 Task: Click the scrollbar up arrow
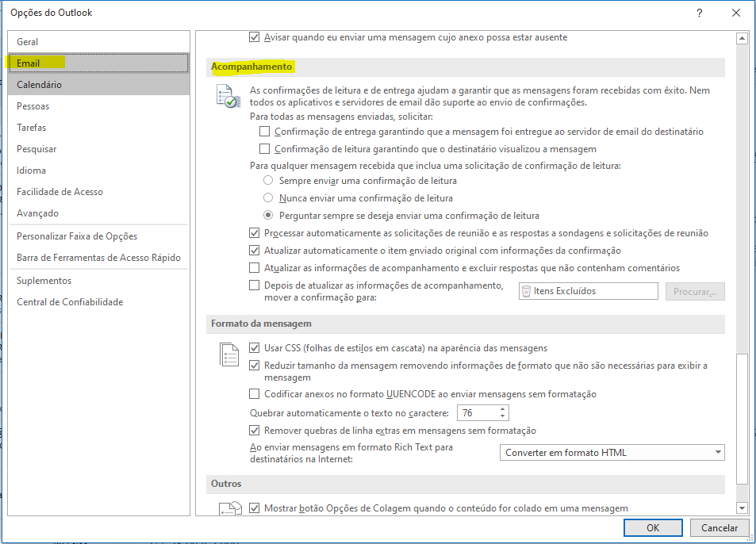coord(742,39)
